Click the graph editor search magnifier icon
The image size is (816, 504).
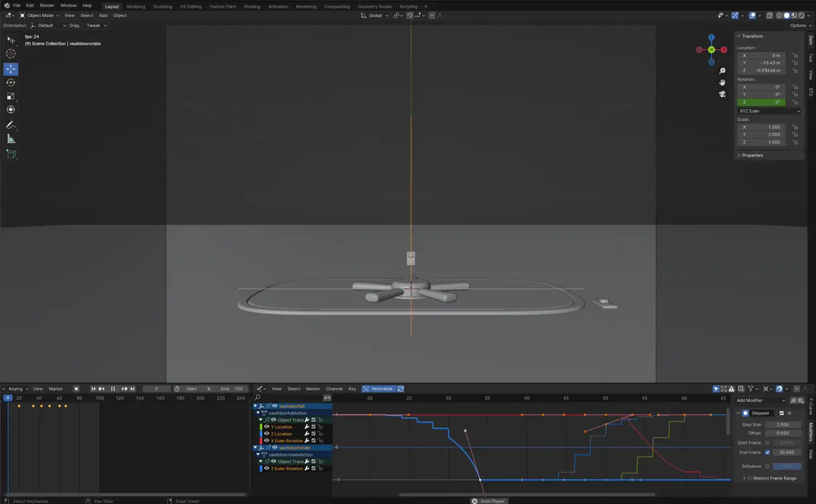coord(258,398)
